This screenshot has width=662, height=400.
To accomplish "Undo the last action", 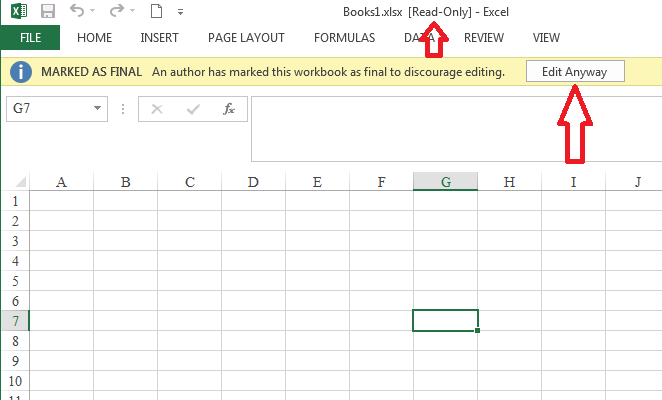I will pos(77,10).
